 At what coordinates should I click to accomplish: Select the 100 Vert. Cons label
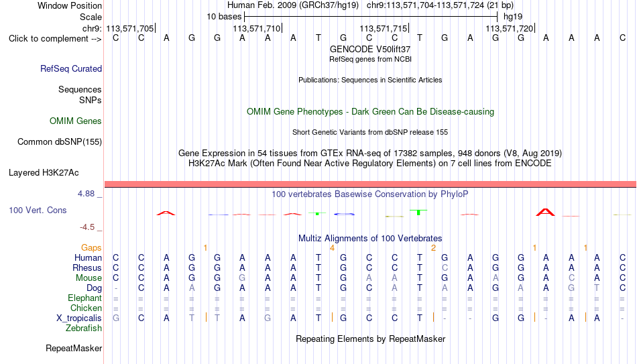pos(38,210)
